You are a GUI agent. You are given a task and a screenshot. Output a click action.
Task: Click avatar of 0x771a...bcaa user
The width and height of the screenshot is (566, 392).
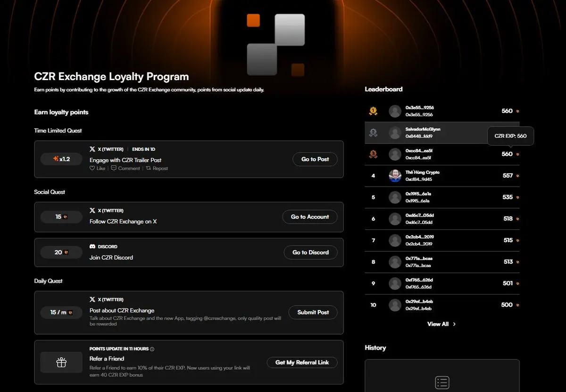tap(395, 262)
